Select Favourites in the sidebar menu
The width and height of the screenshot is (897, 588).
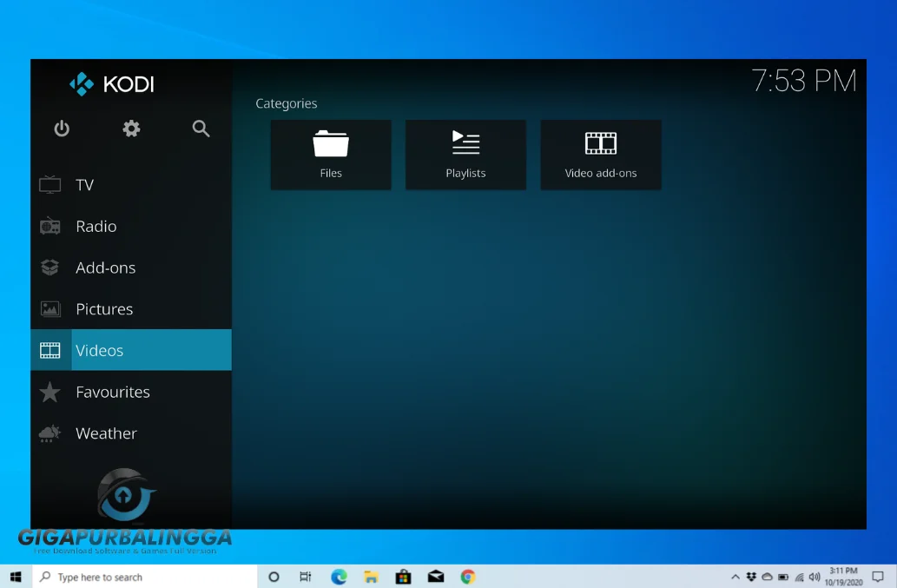pyautogui.click(x=113, y=392)
